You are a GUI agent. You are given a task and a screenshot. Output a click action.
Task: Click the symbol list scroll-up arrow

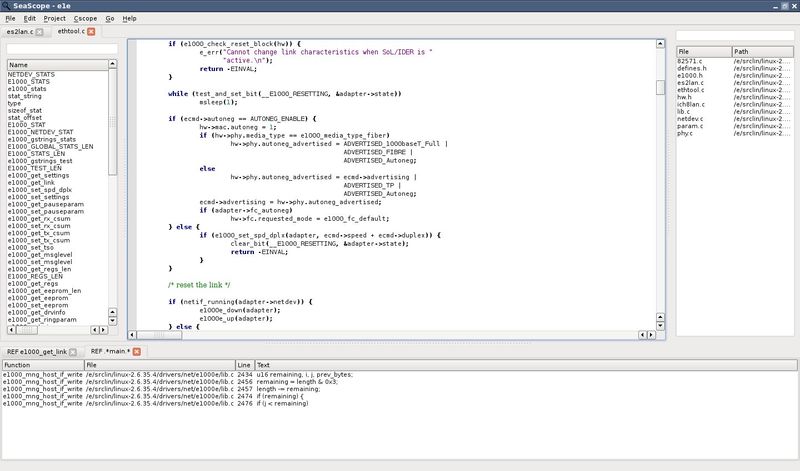tap(112, 64)
